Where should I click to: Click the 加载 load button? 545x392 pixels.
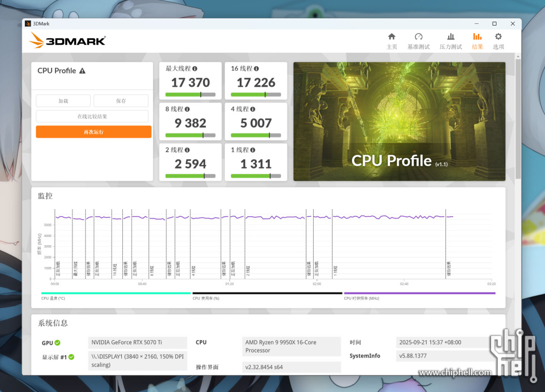point(63,101)
